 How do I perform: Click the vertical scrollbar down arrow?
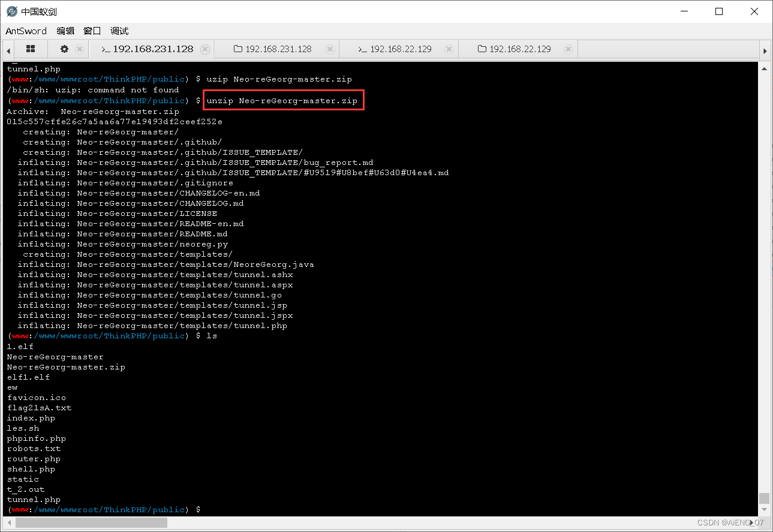click(x=764, y=510)
